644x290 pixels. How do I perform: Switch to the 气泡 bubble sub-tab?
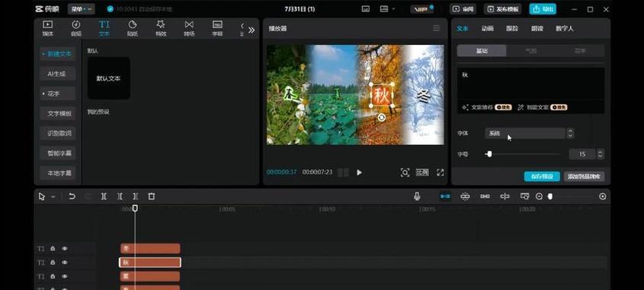click(x=531, y=51)
